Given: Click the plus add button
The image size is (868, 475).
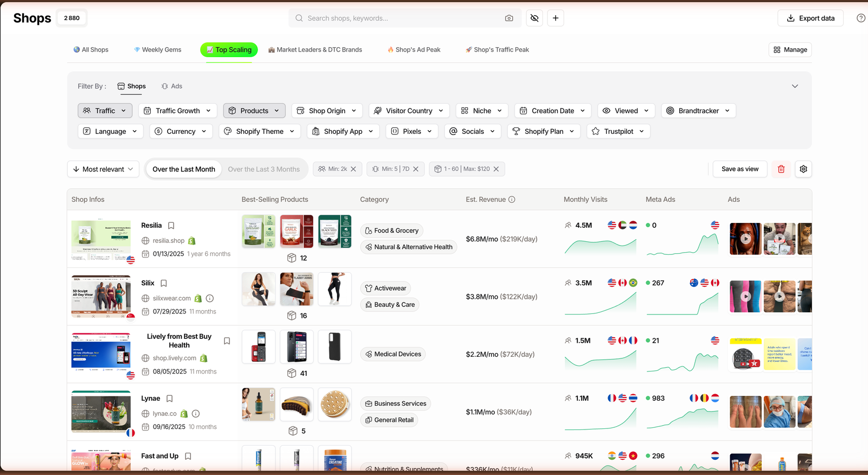Looking at the screenshot, I should click(x=556, y=18).
